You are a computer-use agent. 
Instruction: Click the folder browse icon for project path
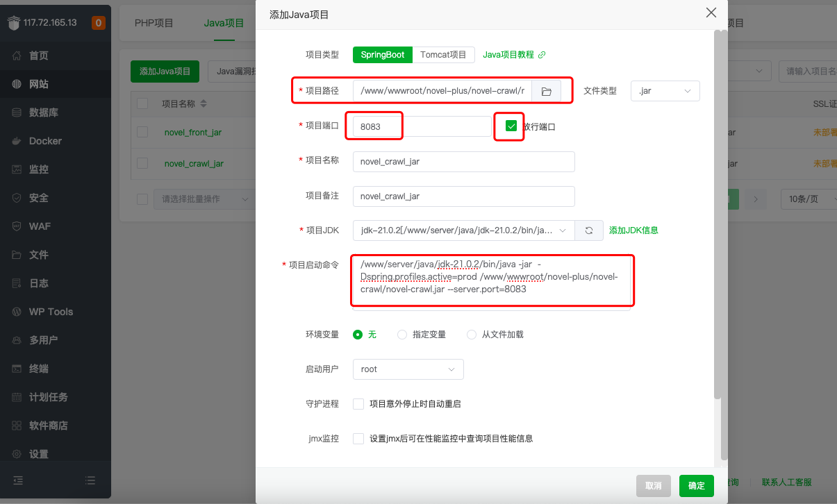tap(546, 92)
